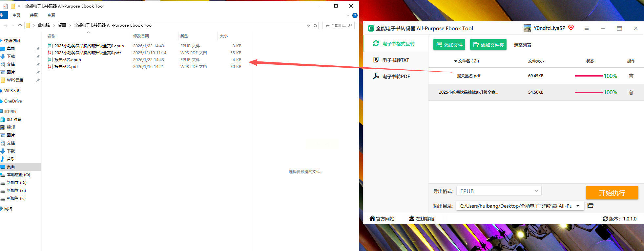The height and width of the screenshot is (251, 644).
Task: Open 视频 in the Explorer sidebar
Action: point(11,127)
